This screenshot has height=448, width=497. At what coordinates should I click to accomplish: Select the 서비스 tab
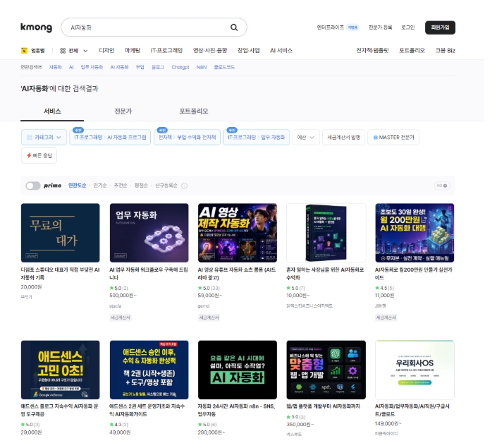pos(52,111)
